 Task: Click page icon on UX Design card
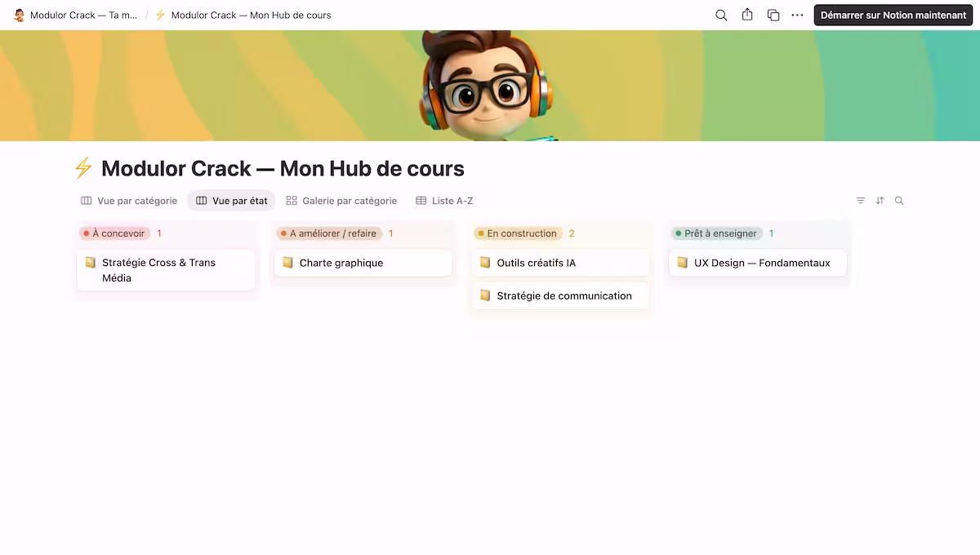pyautogui.click(x=683, y=263)
